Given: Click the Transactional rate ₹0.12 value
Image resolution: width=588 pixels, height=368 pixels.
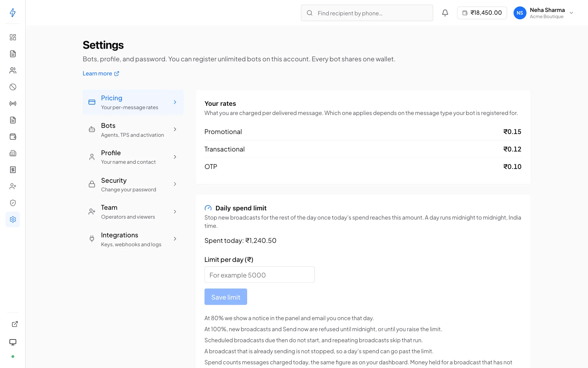Looking at the screenshot, I should coord(512,149).
